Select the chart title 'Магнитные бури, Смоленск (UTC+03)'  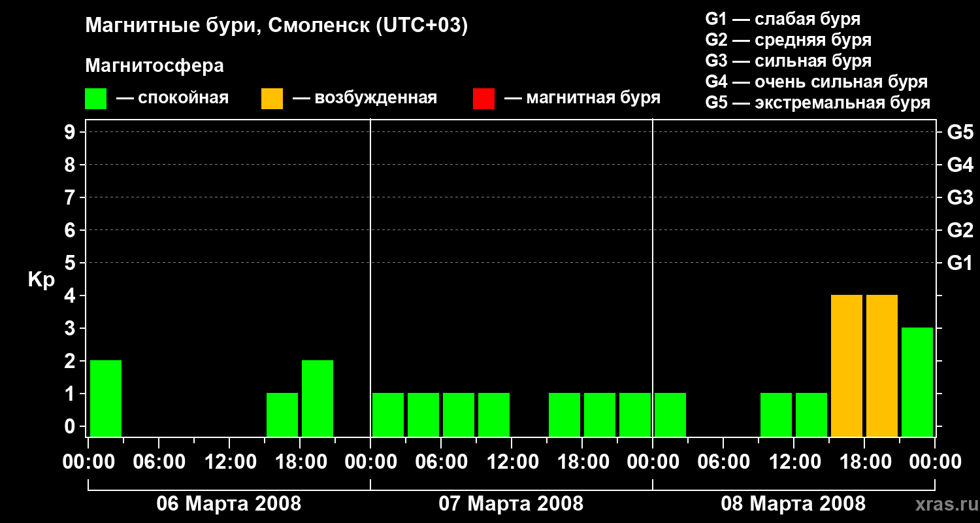click(277, 26)
